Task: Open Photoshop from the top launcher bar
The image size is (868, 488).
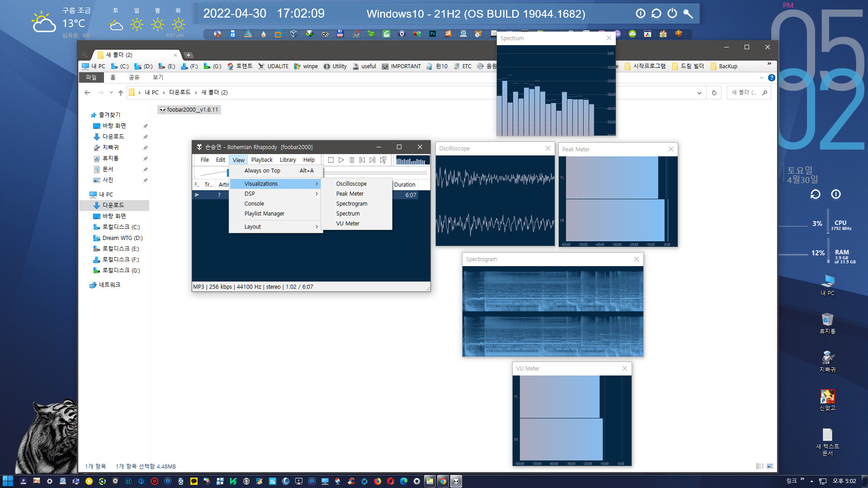Action: coord(433,34)
